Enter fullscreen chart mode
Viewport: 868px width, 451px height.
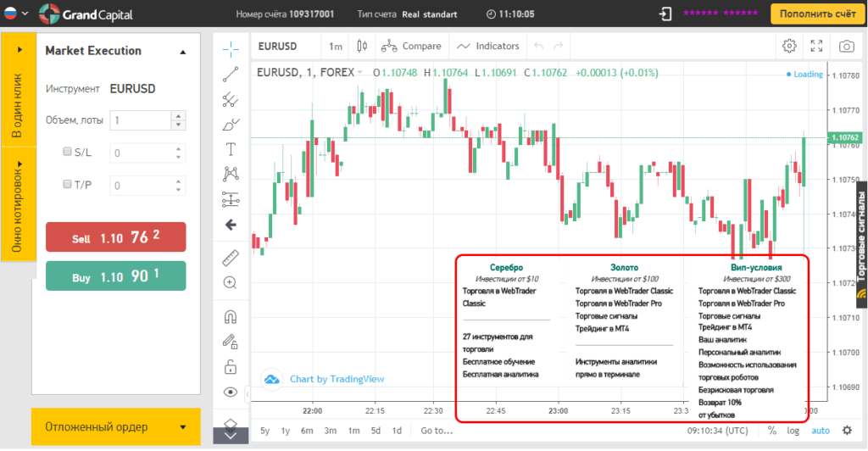point(816,46)
